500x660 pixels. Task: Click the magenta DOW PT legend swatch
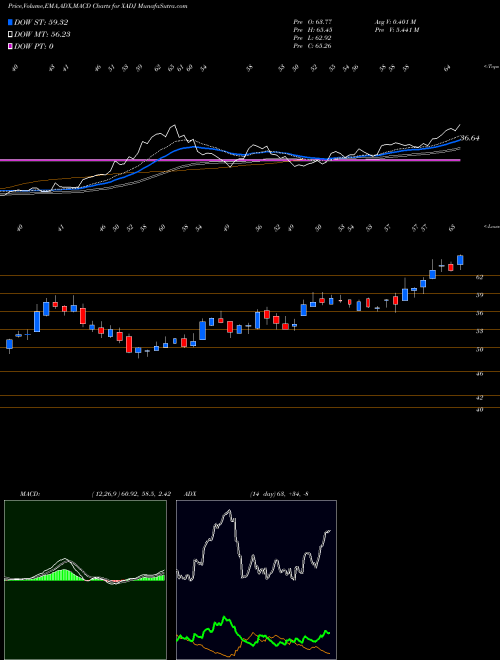(x=11, y=46)
